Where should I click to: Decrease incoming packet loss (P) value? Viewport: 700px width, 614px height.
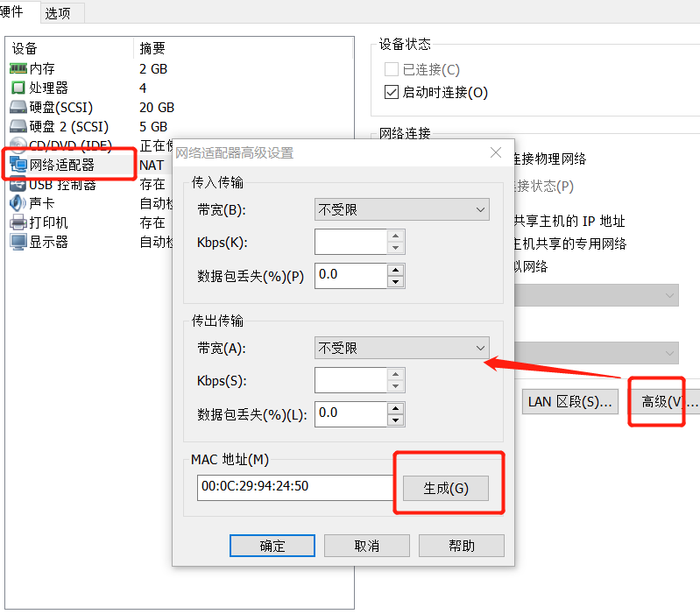395,282
